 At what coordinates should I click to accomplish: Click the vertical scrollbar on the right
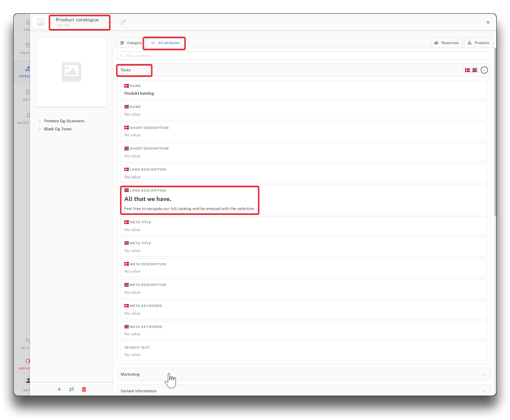click(495, 133)
